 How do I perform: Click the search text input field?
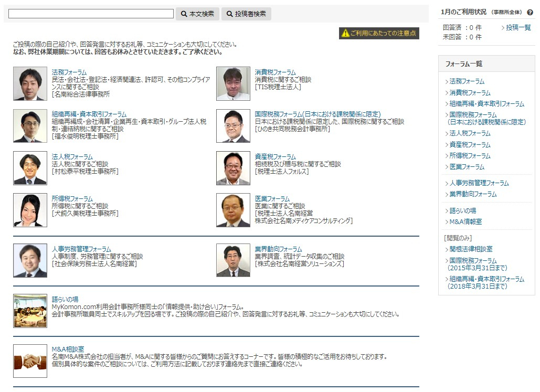click(x=91, y=14)
